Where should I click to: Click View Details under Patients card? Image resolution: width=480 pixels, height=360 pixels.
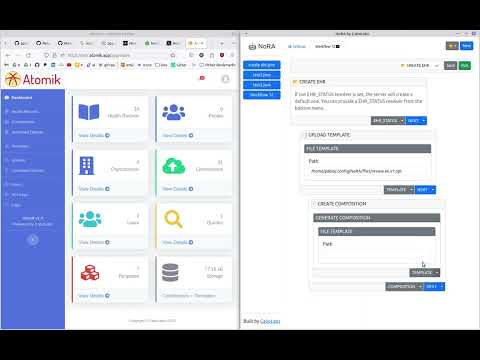point(178,135)
